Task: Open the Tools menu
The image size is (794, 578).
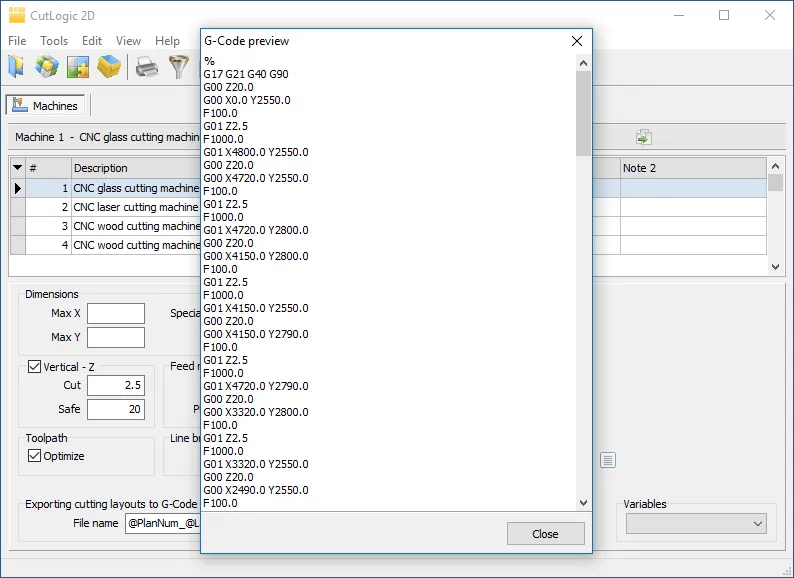Action: click(54, 41)
